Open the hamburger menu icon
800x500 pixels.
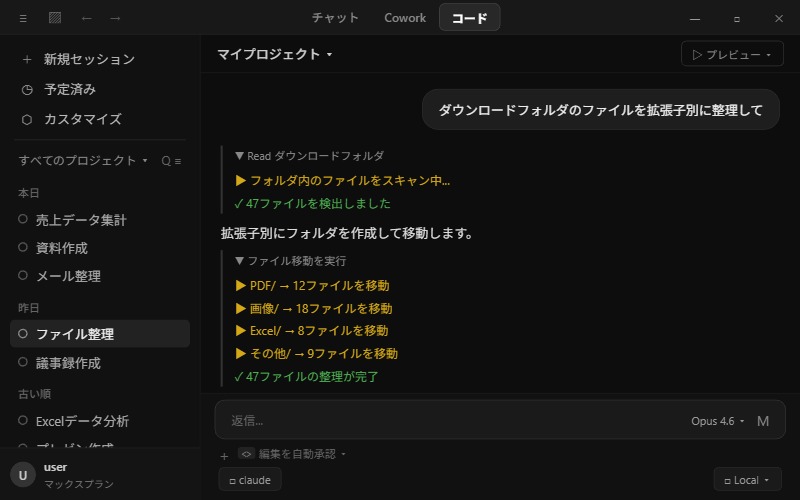tap(23, 18)
